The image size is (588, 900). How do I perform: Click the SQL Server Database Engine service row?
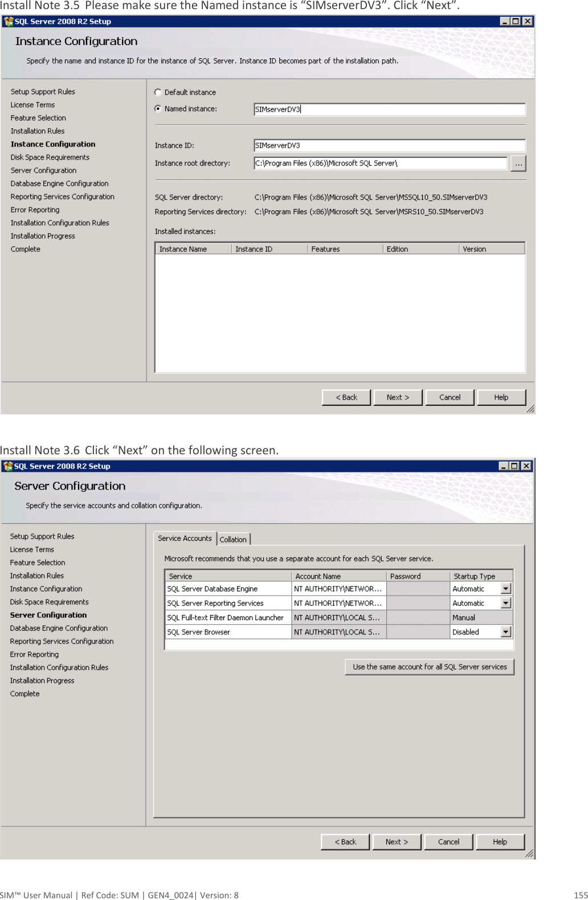coord(339,589)
